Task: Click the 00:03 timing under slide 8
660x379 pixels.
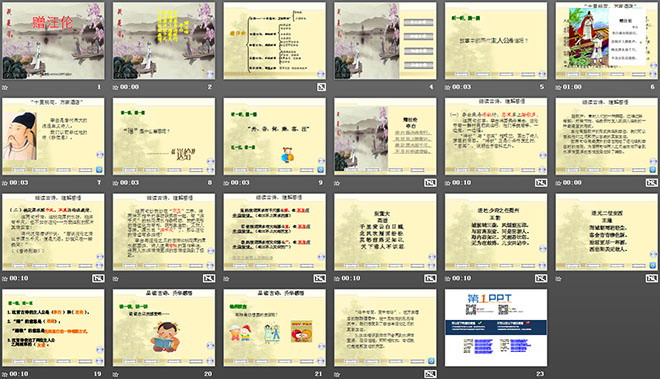Action: click(129, 183)
